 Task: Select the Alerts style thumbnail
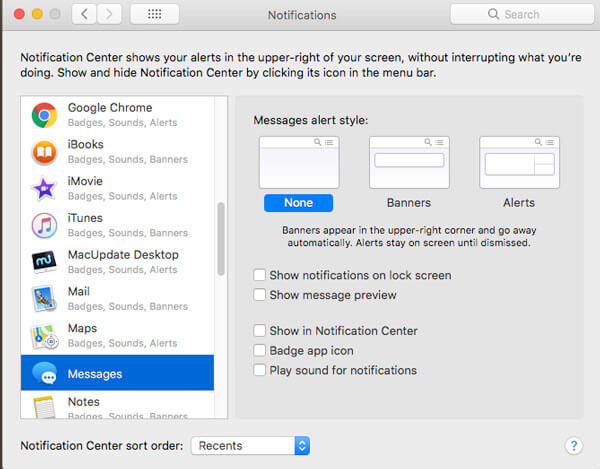click(x=519, y=163)
